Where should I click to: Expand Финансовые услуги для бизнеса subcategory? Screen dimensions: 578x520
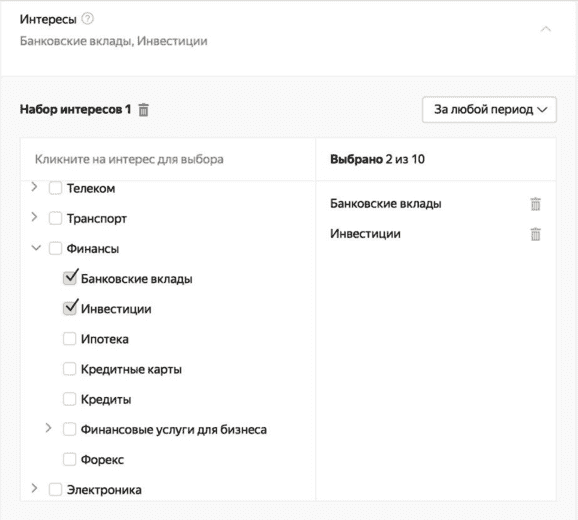(x=48, y=428)
